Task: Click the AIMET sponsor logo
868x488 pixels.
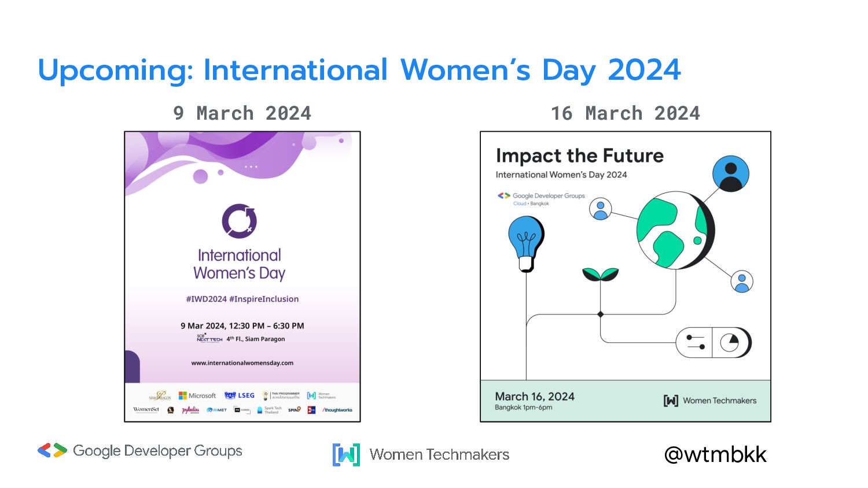Action: [x=216, y=410]
